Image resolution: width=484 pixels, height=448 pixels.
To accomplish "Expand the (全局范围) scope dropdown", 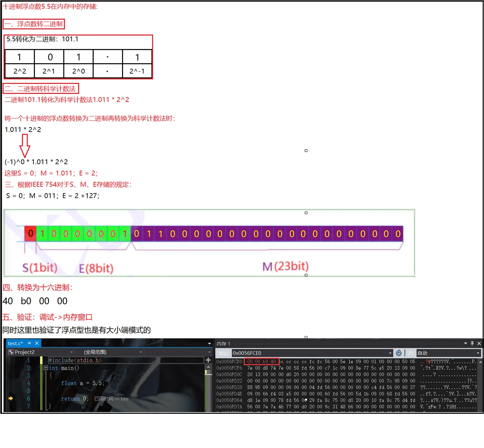I will coord(141,352).
